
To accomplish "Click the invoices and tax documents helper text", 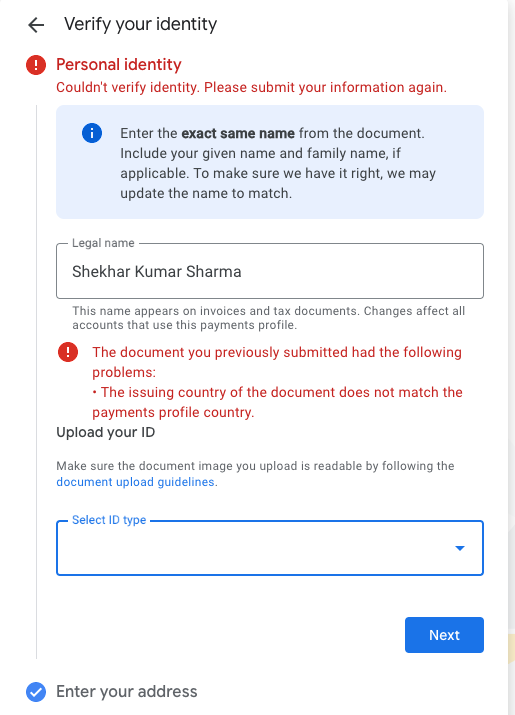I will coord(268,318).
